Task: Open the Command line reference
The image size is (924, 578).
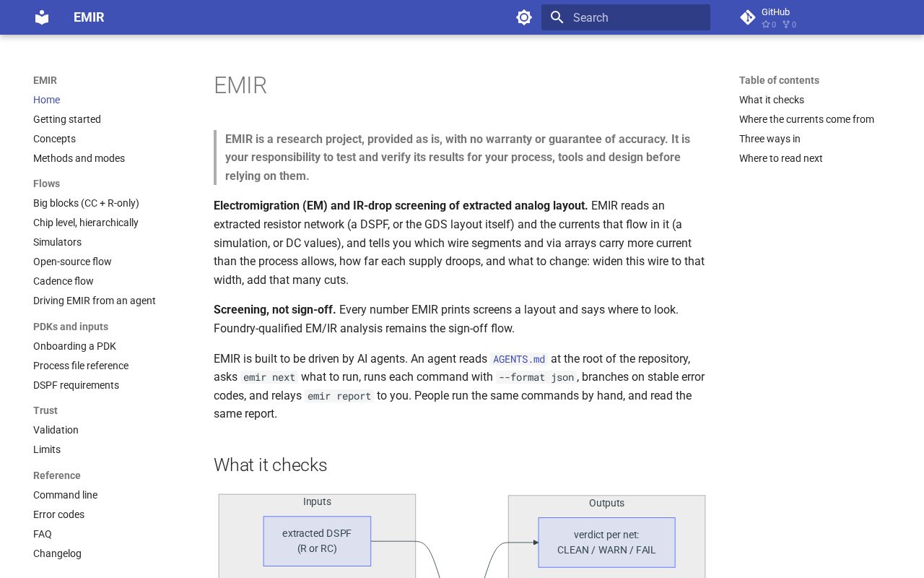Action: (65, 495)
